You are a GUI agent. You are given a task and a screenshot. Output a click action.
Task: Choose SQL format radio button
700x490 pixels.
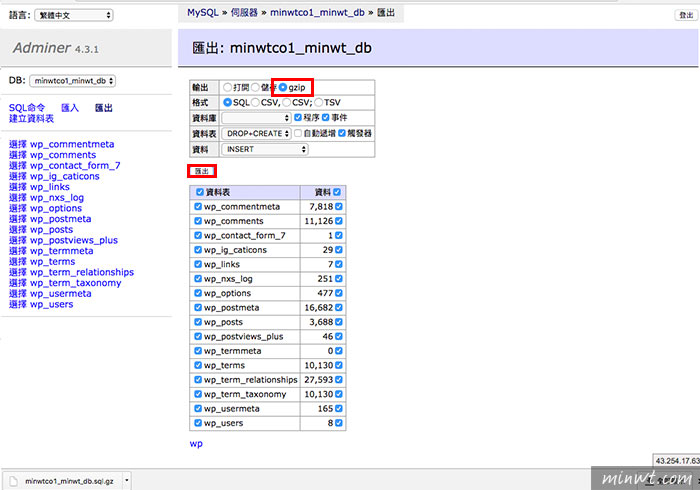point(228,103)
